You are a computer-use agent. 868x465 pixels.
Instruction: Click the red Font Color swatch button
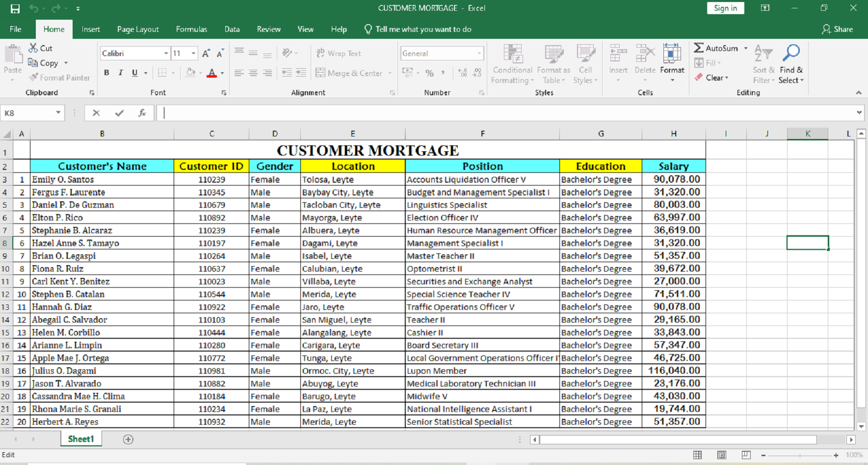click(211, 73)
